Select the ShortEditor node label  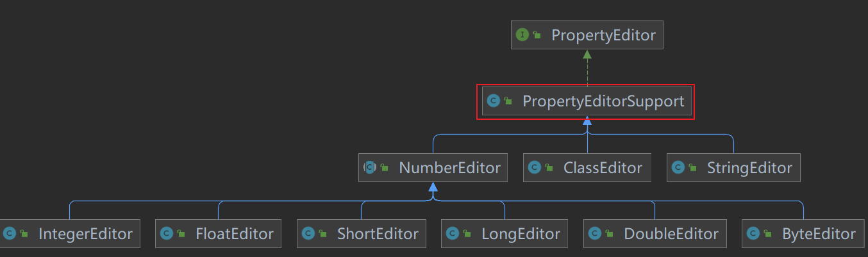pos(378,234)
